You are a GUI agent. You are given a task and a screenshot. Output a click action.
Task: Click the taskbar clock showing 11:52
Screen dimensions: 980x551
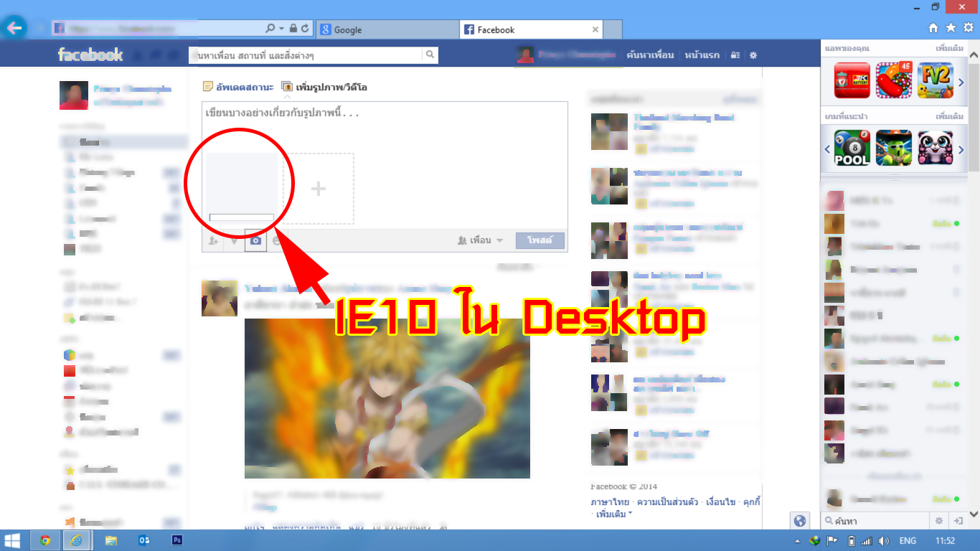945,541
